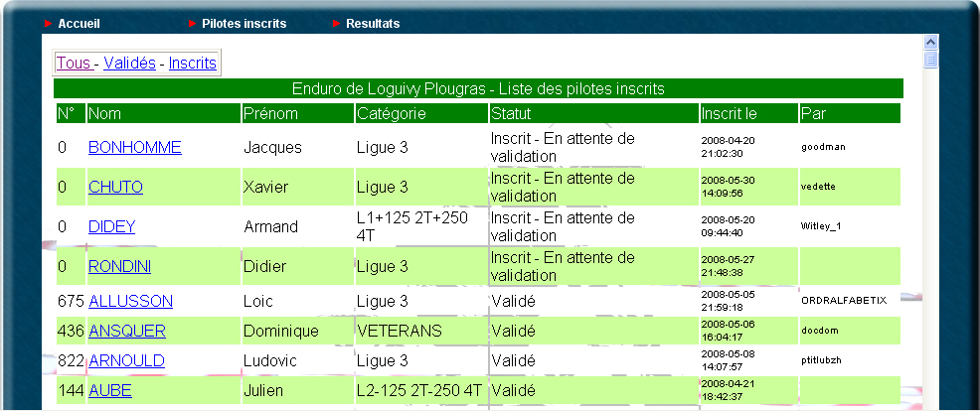Click number 144 in AUBE row

click(71, 391)
